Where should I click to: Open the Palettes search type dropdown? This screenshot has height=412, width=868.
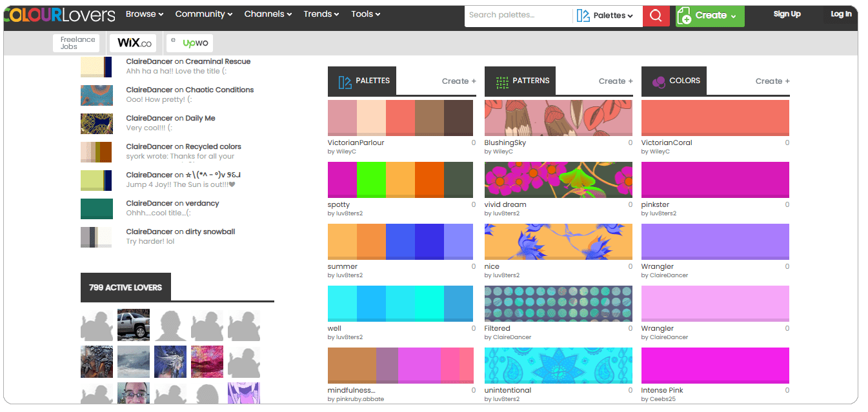(x=605, y=15)
